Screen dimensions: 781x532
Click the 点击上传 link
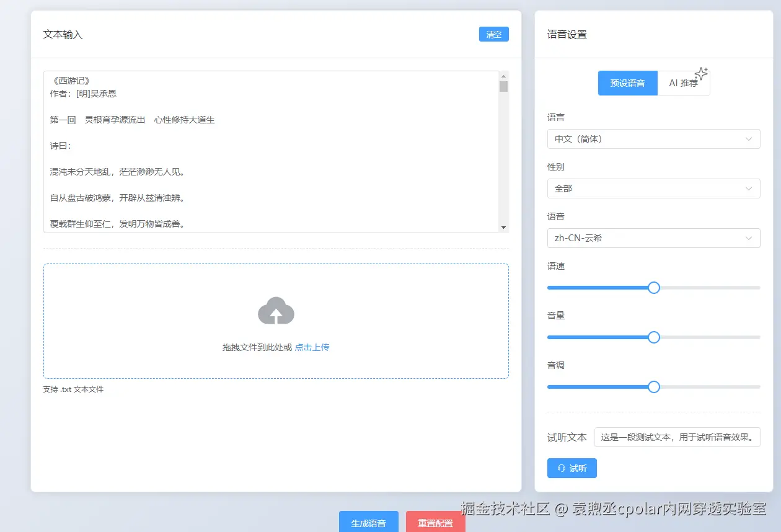[312, 347]
